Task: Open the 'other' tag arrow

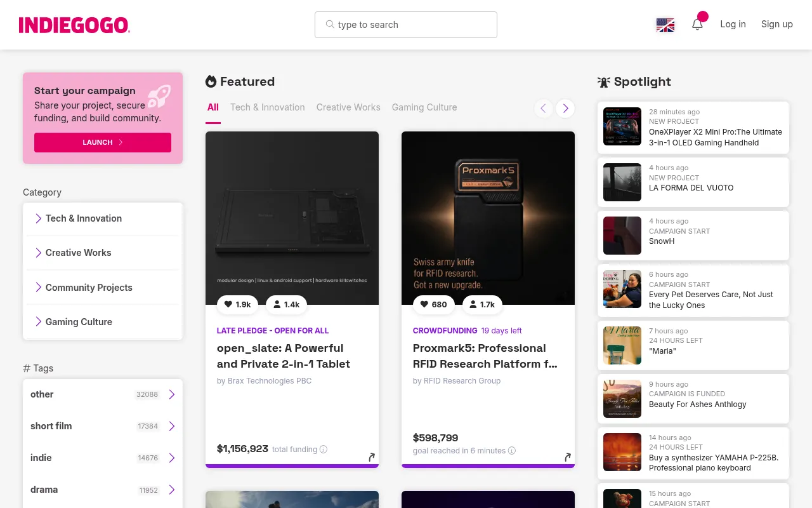Action: coord(172,394)
